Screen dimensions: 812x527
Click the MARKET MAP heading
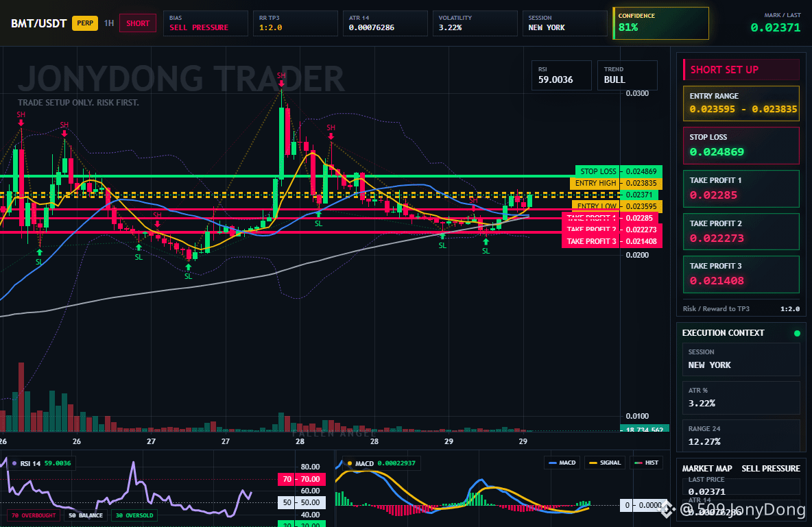pyautogui.click(x=707, y=469)
